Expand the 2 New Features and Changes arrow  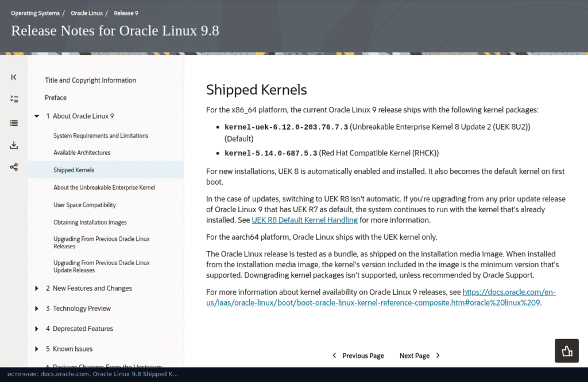(36, 289)
